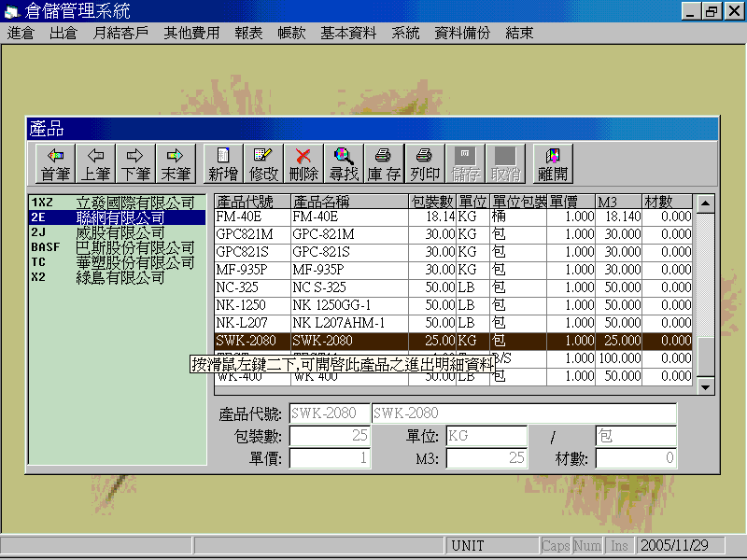Click scroll down arrow of product grid
Viewport: 747px width, 560px height.
click(x=705, y=386)
